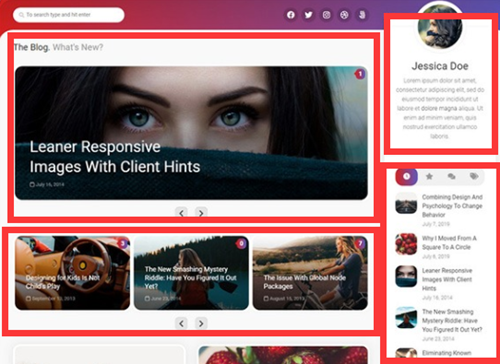Switch to the star popular tab
This screenshot has width=500, height=364.
429,176
